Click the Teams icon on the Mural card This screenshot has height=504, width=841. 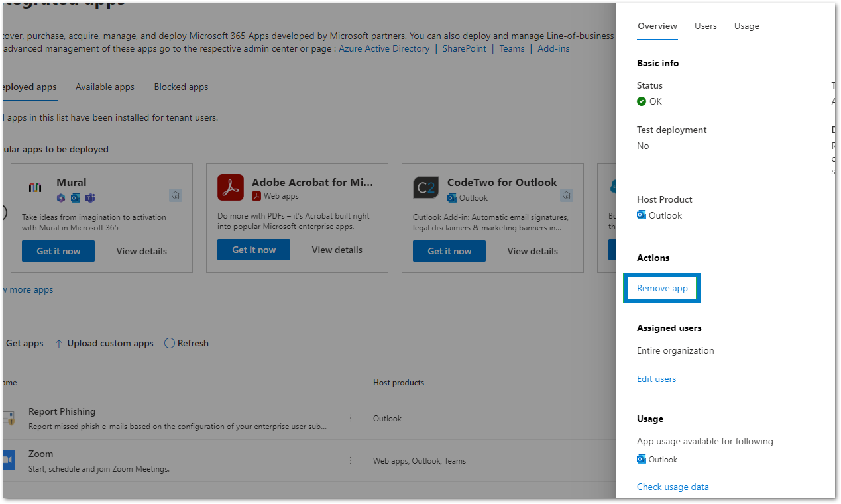pyautogui.click(x=90, y=197)
